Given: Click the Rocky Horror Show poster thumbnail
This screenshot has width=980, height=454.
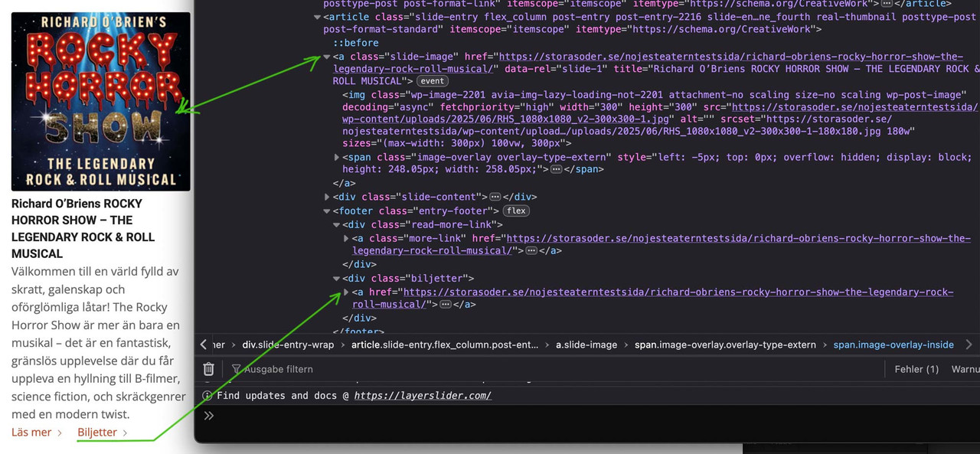Looking at the screenshot, I should 101,101.
